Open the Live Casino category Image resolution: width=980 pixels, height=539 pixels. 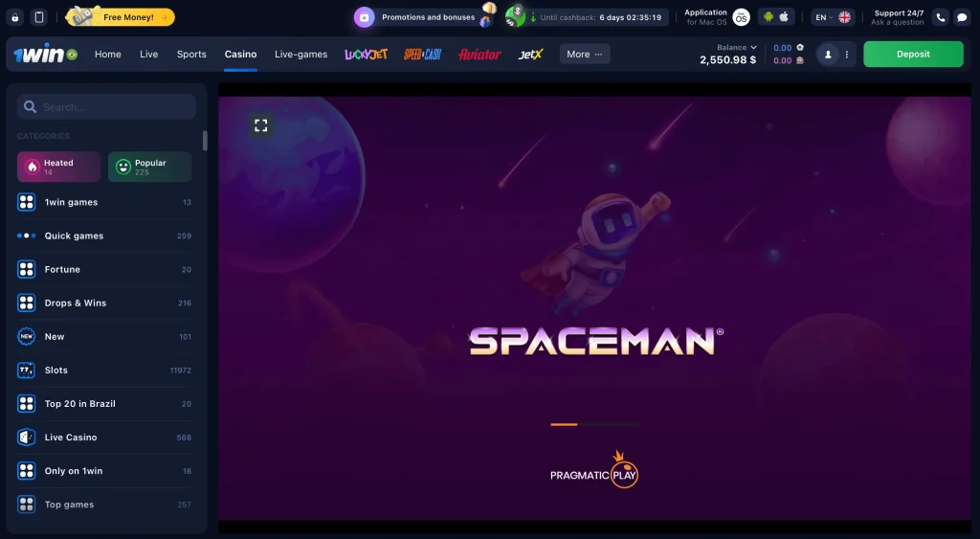[105, 438]
